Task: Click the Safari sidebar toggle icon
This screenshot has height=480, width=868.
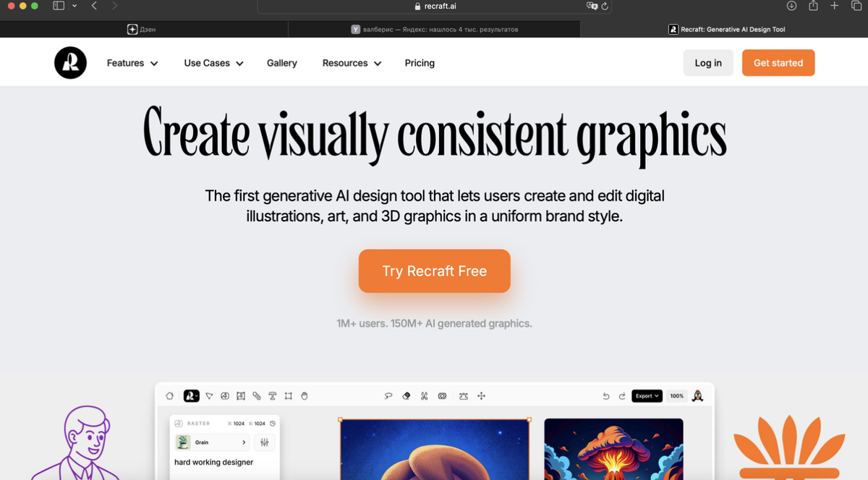Action: (59, 6)
